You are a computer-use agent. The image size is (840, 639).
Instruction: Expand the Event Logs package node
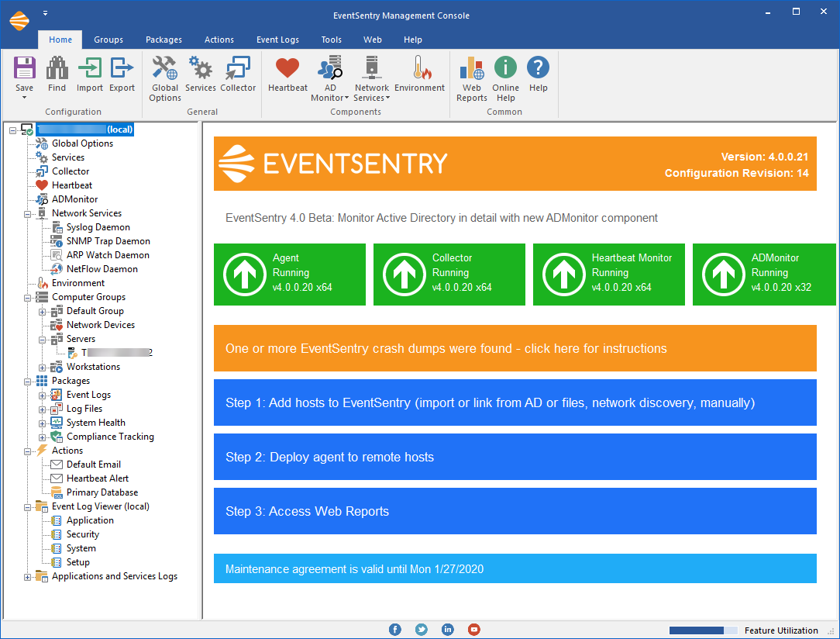click(42, 395)
